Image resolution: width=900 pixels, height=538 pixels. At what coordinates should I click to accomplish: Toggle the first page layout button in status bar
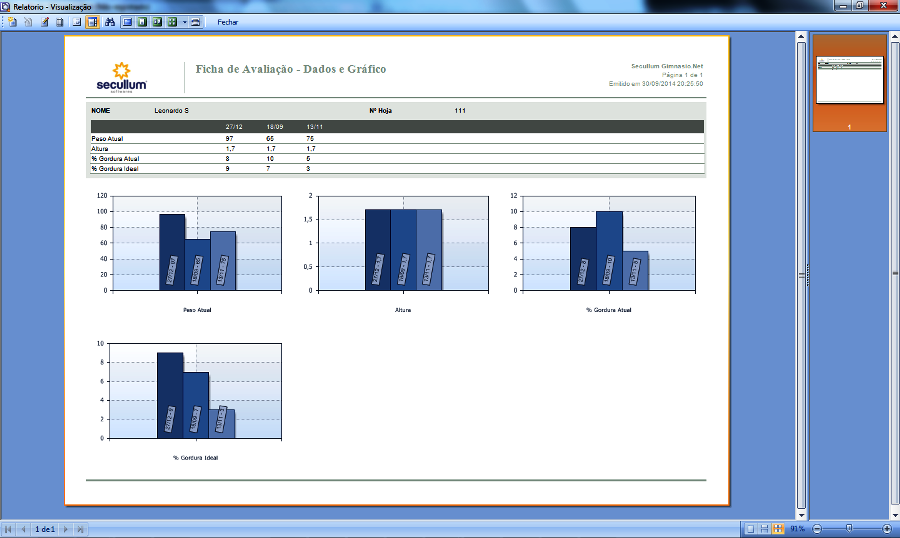751,528
